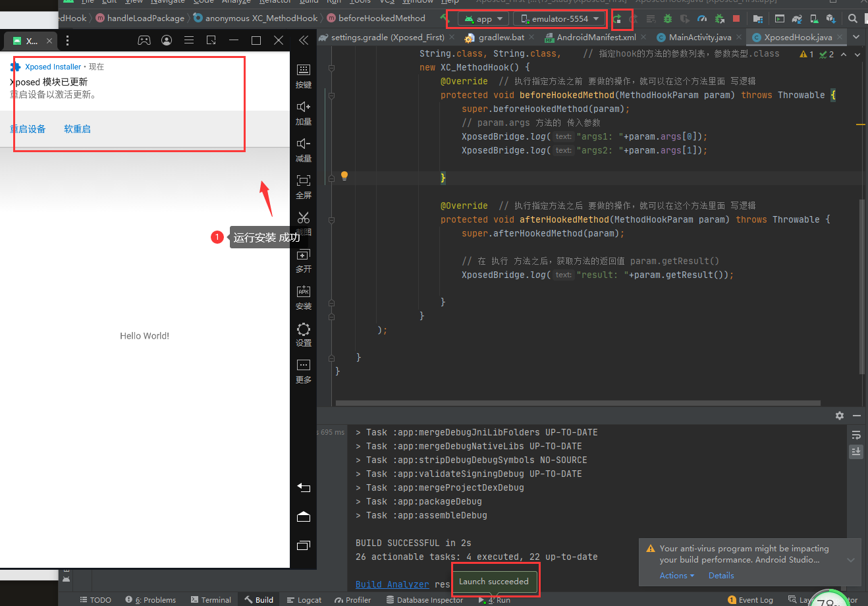Open emulator three-dot vertical menu
This screenshot has height=606, width=868.
coord(67,40)
